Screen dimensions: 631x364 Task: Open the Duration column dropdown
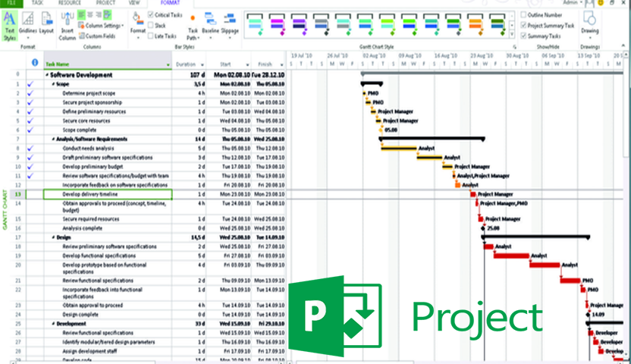click(202, 64)
